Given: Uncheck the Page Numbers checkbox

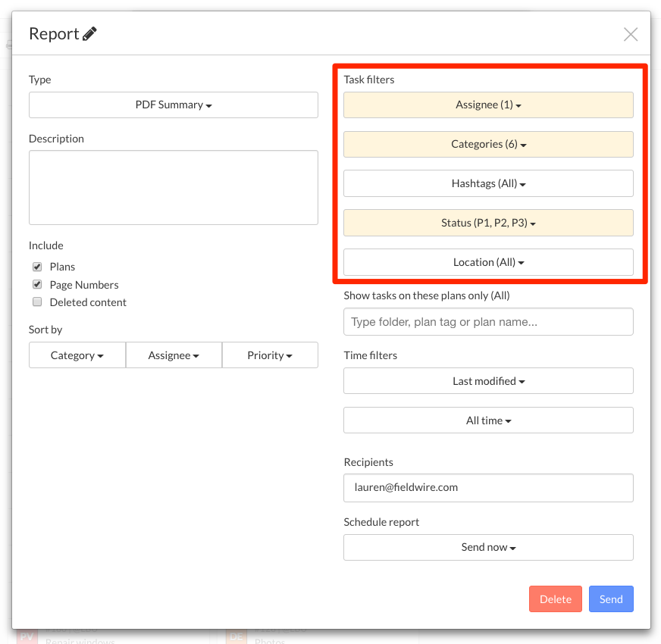Looking at the screenshot, I should [x=37, y=285].
